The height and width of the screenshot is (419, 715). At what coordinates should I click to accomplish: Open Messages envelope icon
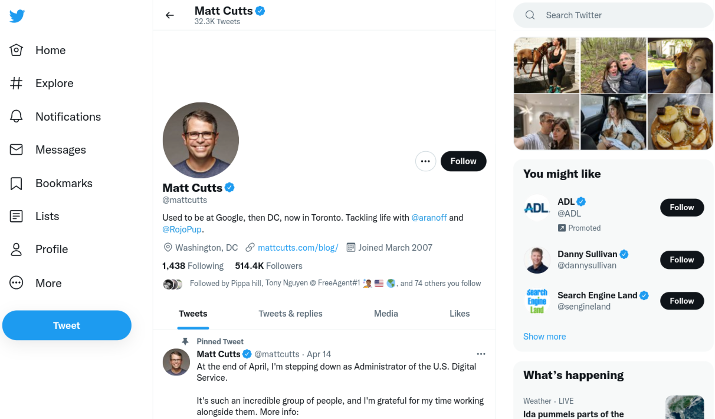tap(16, 150)
